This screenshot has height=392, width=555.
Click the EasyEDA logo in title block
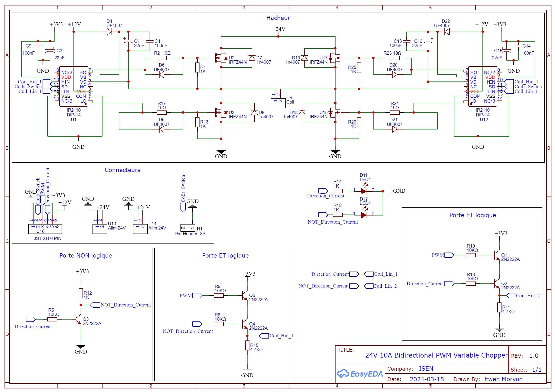(360, 373)
